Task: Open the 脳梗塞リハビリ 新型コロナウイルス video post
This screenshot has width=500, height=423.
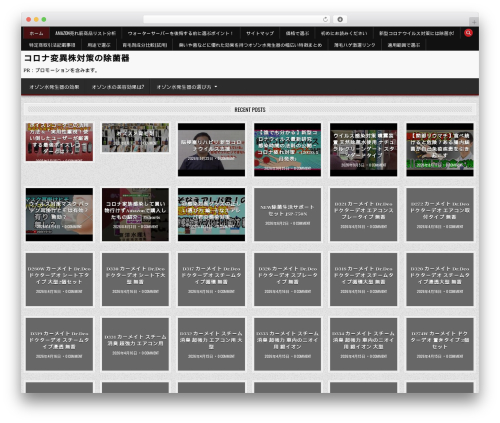Action: (211, 150)
